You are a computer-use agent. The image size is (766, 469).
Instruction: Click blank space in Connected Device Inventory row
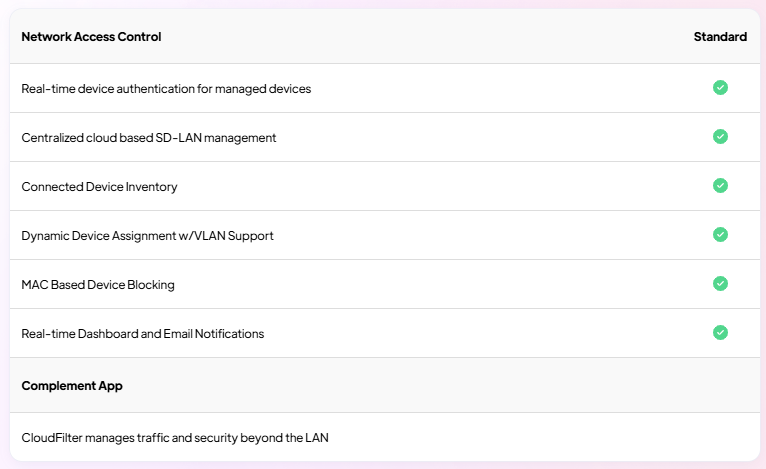440,186
